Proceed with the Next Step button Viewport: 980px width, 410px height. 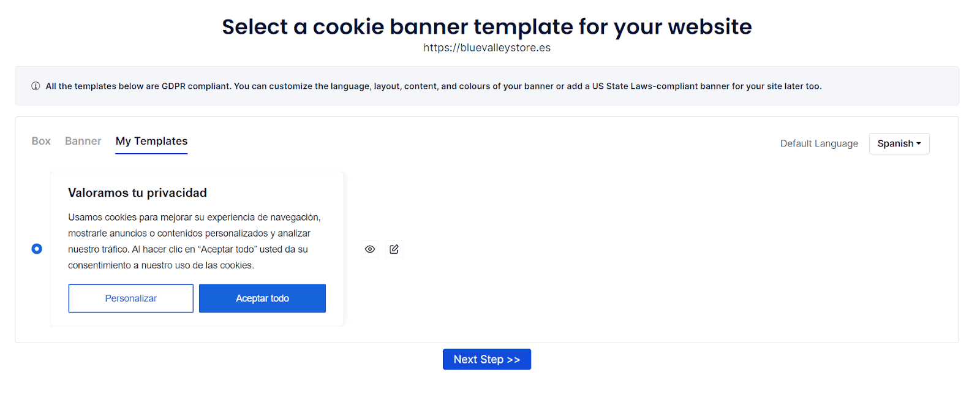point(487,359)
